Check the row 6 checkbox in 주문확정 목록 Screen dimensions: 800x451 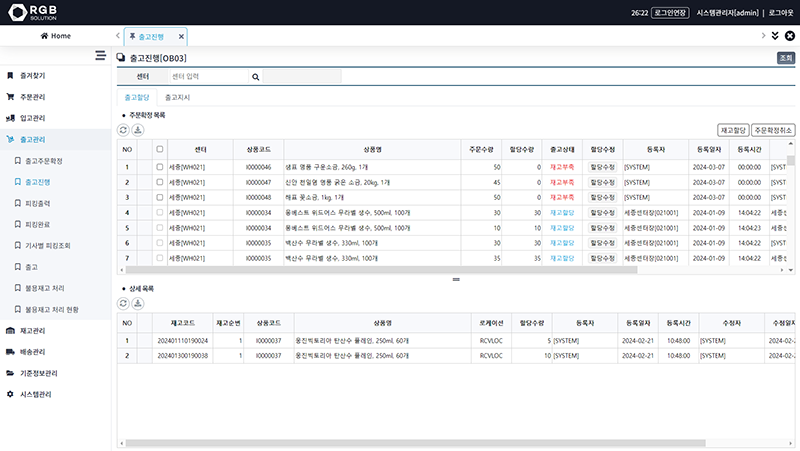point(160,243)
